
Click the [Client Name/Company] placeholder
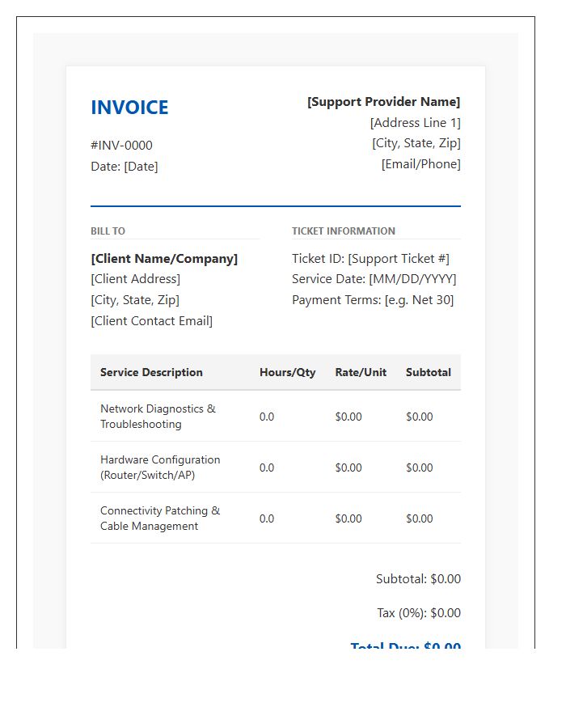[164, 259]
